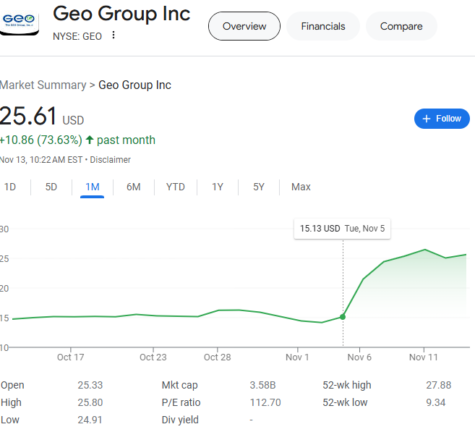Choose the 6M chart range

click(133, 187)
